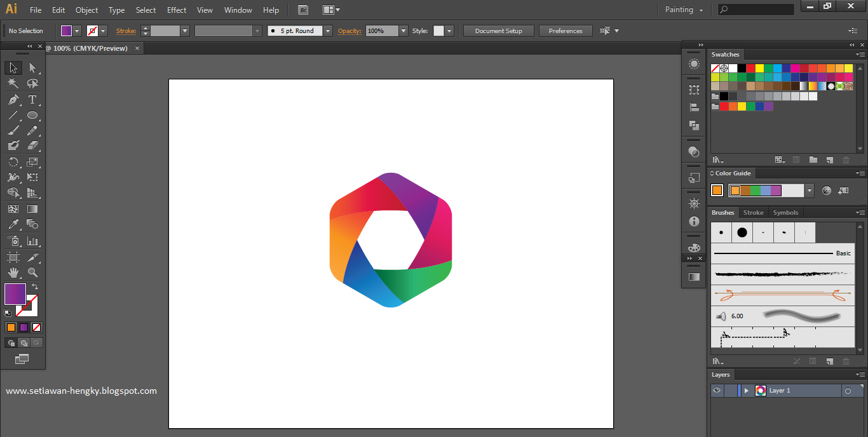868x437 pixels.
Task: Click the Layer 1 target circle
Action: 848,391
